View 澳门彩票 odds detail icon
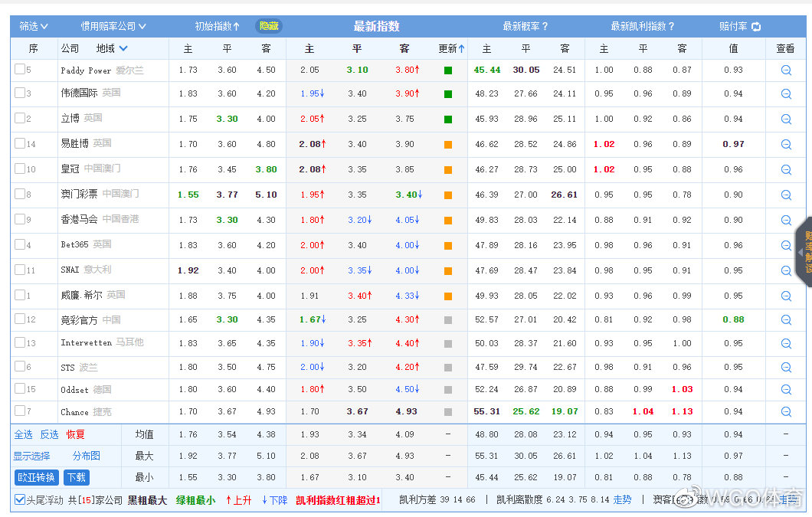The height and width of the screenshot is (517, 812). coord(786,195)
